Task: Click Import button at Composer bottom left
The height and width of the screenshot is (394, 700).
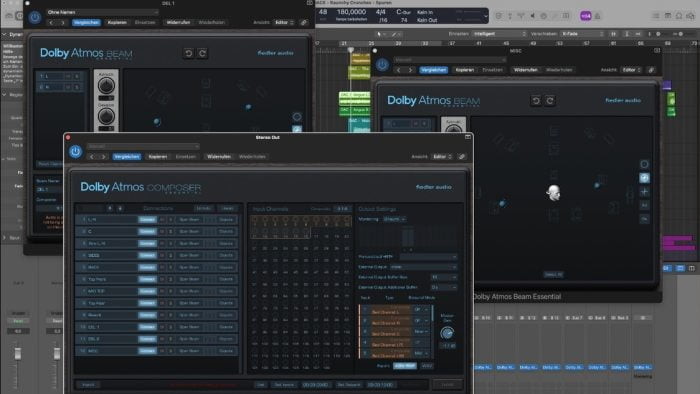Action: coord(88,385)
